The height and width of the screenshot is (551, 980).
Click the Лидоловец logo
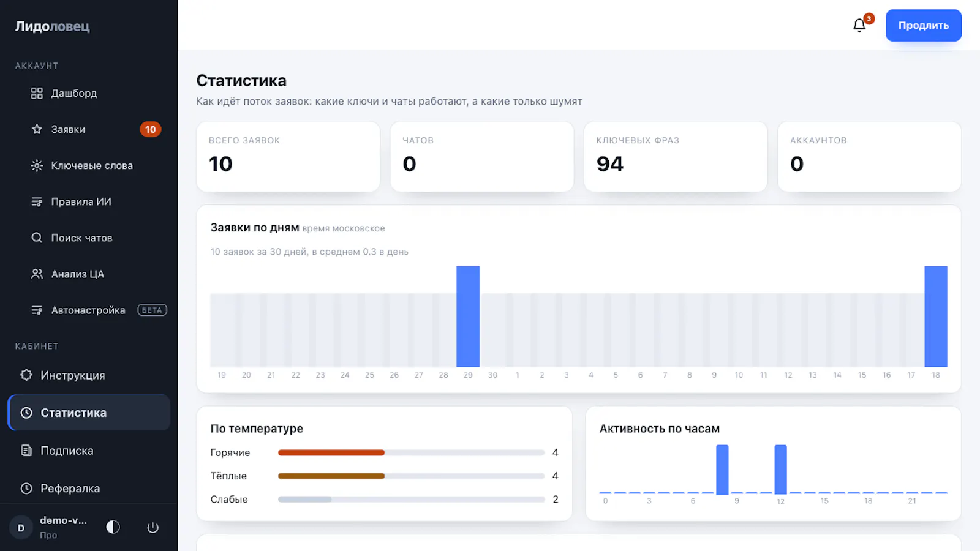52,26
